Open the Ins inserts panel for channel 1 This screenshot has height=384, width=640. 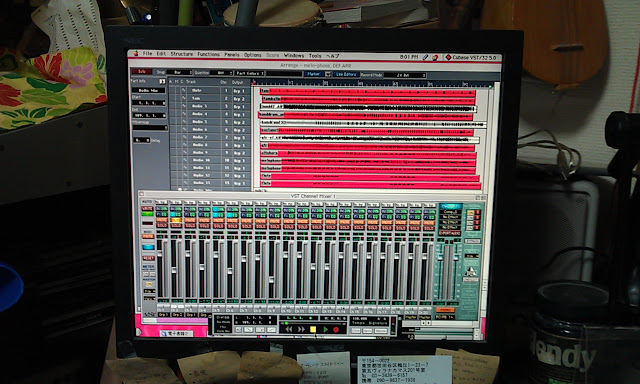click(x=158, y=209)
